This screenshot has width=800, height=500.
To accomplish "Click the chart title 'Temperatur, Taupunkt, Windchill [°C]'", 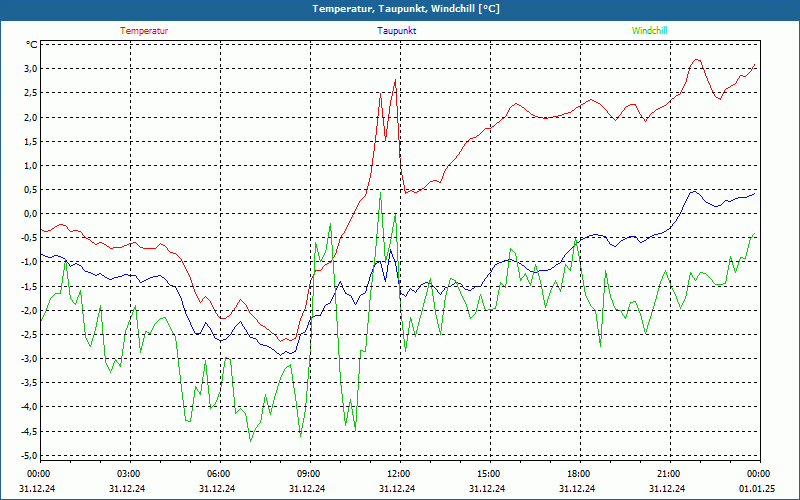I will pyautogui.click(x=406, y=9).
